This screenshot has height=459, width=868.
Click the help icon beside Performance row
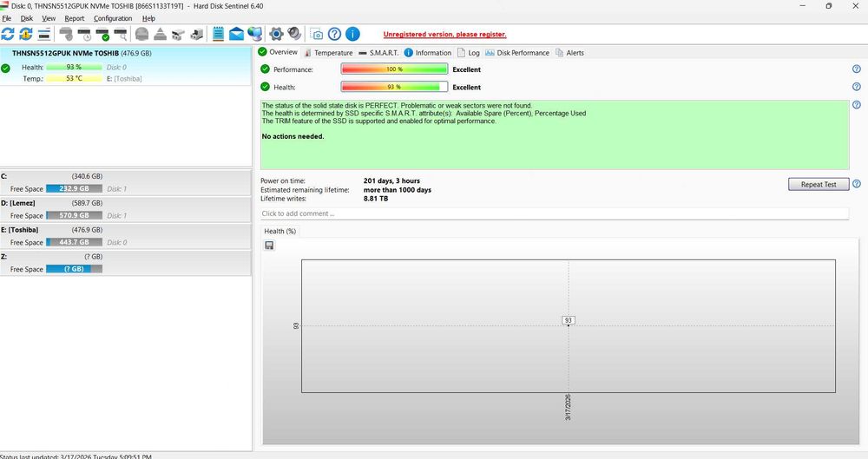point(857,69)
